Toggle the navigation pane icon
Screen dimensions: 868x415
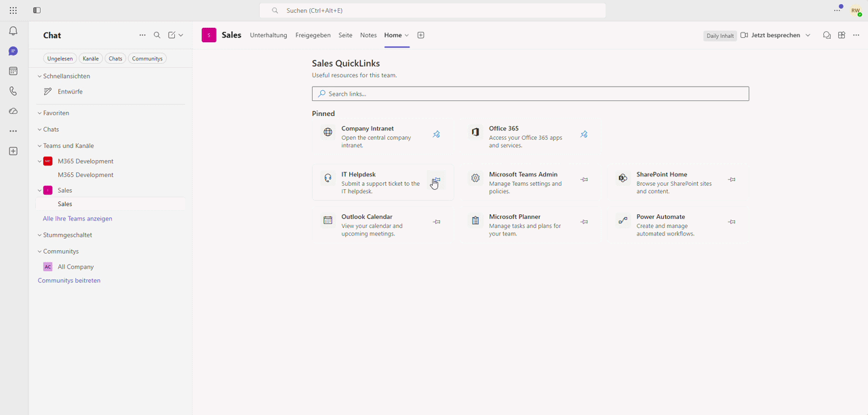pyautogui.click(x=37, y=10)
